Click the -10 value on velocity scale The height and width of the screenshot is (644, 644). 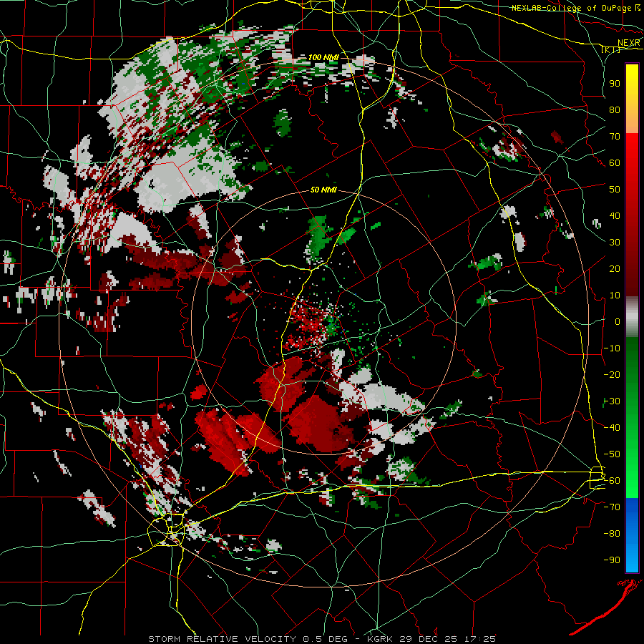pos(612,348)
